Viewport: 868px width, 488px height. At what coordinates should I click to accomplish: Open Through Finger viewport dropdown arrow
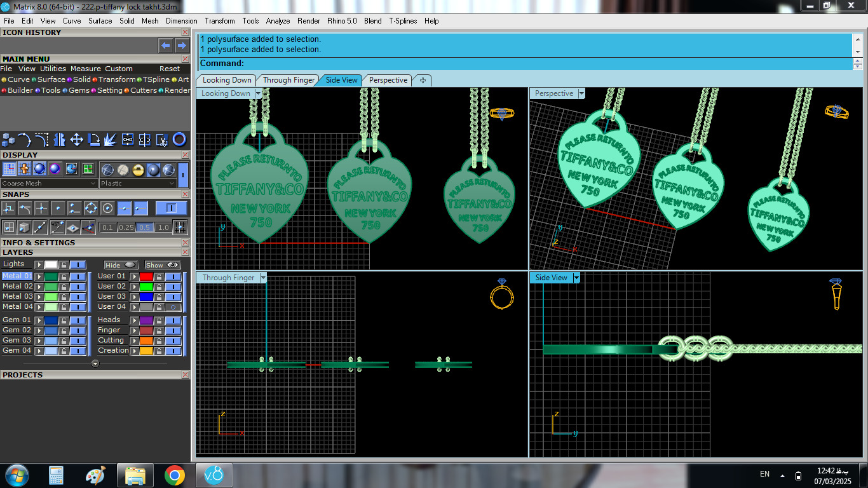[x=263, y=278]
